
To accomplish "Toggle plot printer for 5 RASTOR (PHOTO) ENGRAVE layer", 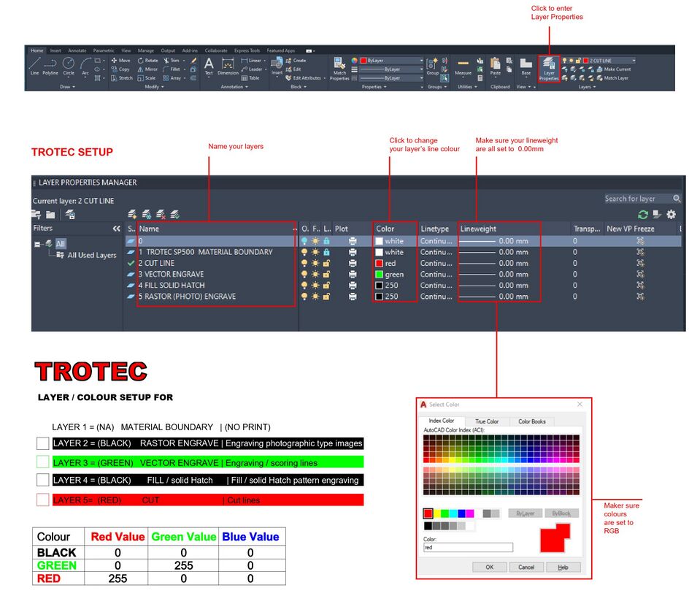I will pos(353,297).
